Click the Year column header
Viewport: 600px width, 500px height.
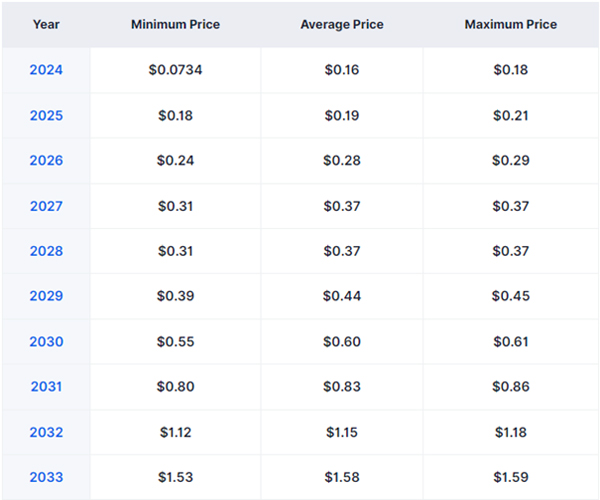click(x=46, y=24)
